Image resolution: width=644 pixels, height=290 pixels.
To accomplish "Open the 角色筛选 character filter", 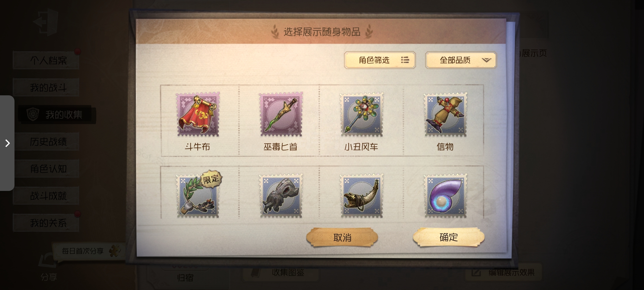I will [x=380, y=60].
